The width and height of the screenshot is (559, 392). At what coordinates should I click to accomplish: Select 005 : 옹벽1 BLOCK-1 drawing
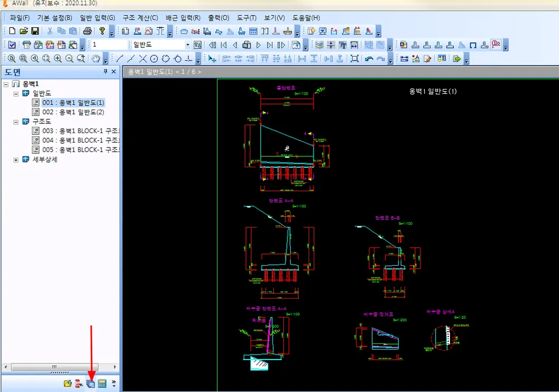80,150
